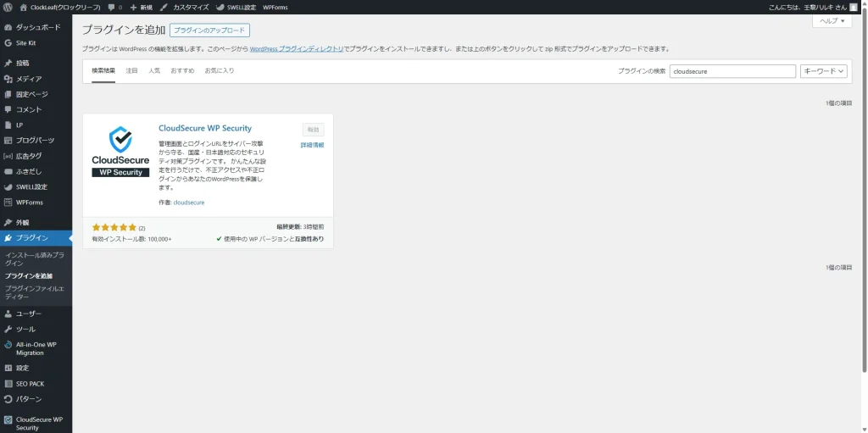Click the five-star rating of CloudSecure plugin

pos(114,227)
